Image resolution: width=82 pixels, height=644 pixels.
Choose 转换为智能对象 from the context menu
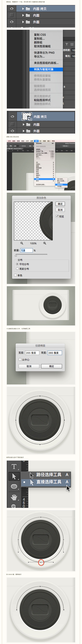46,69
